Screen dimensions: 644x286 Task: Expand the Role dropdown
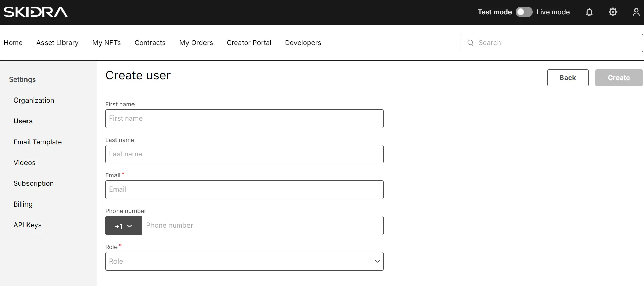click(245, 261)
